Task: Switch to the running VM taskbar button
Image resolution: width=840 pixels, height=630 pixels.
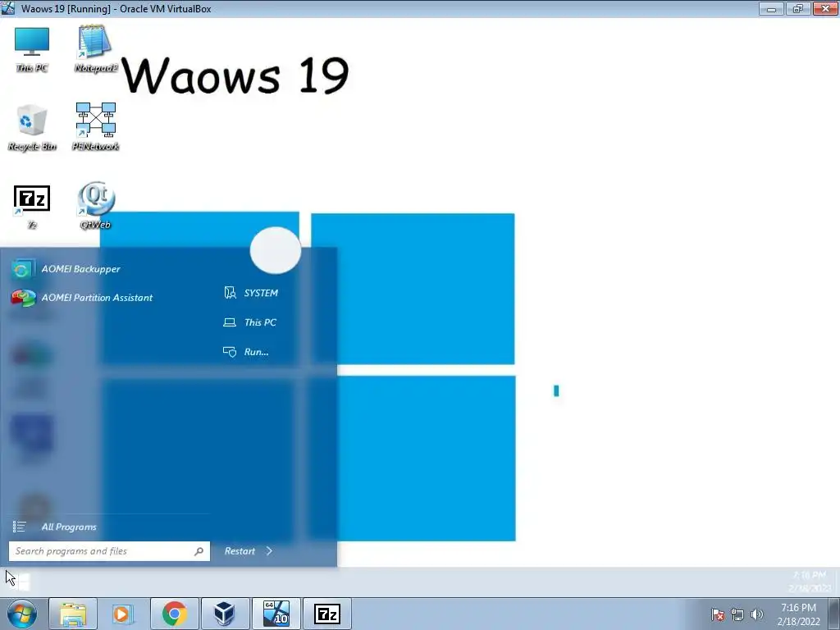Action: coord(276,614)
